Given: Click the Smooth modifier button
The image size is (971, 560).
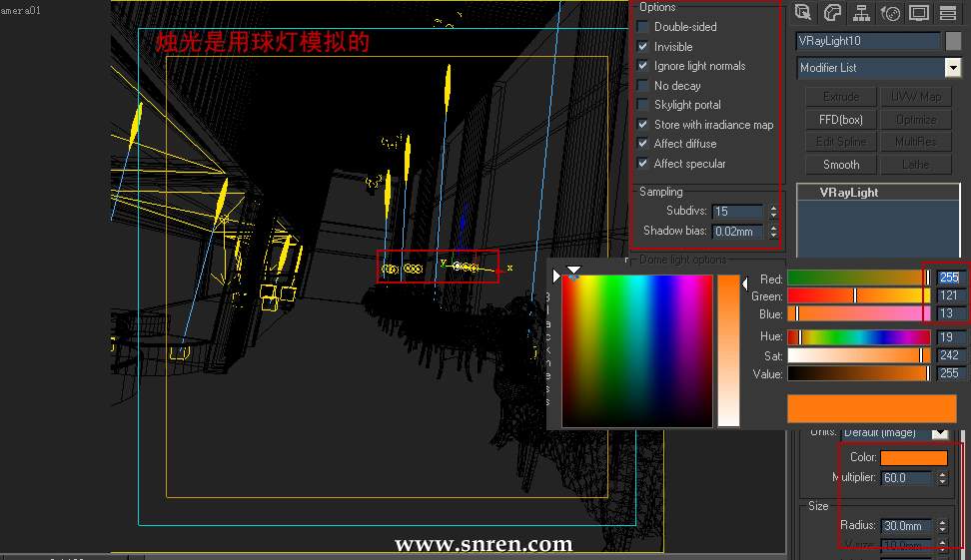Looking at the screenshot, I should click(x=841, y=165).
